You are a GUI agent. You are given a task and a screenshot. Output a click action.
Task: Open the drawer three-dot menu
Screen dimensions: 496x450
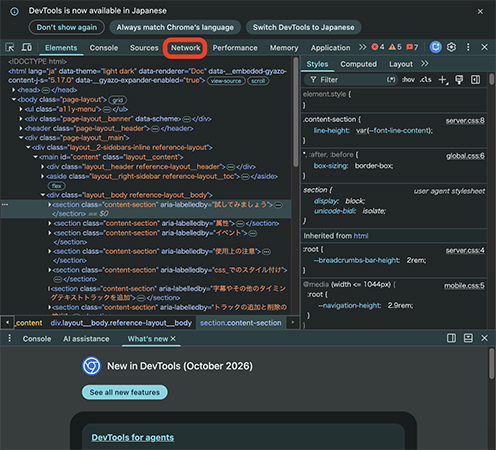click(x=9, y=338)
